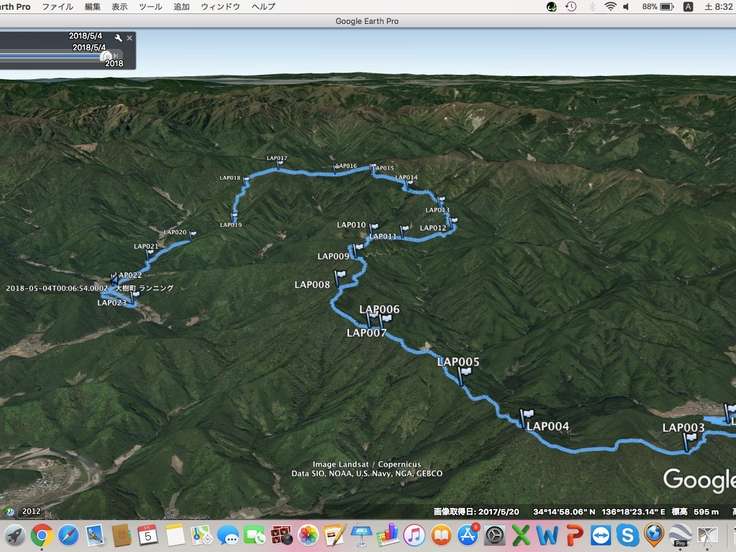The image size is (736, 552).
Task: Select the LAP004 flag marker
Action: point(528,414)
